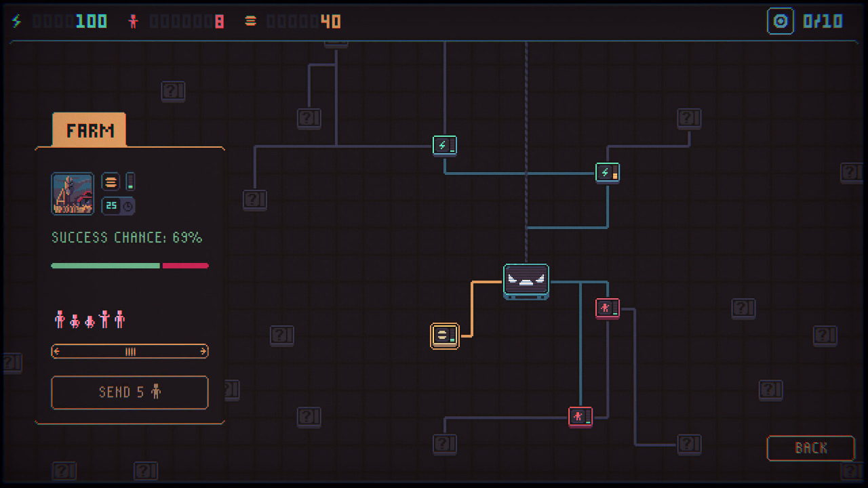Click the lightning icon in the top resource bar
This screenshot has height=488, width=868.
click(17, 21)
